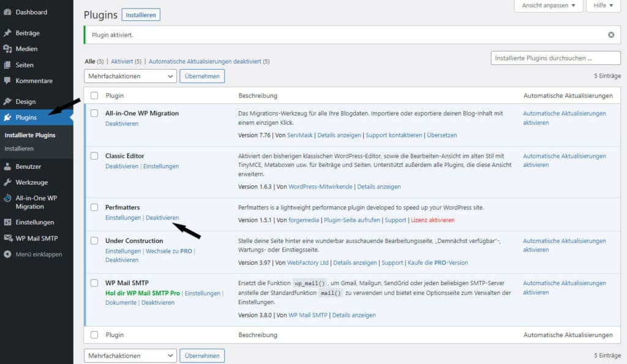Click the top Übernehmen button
Viewport: 627px width, 364px height.
pyautogui.click(x=202, y=76)
